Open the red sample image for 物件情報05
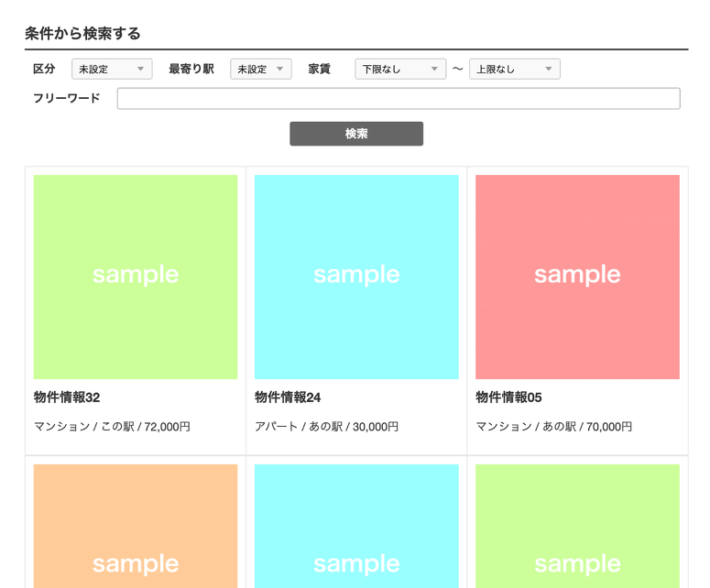This screenshot has width=710, height=588. point(577,277)
